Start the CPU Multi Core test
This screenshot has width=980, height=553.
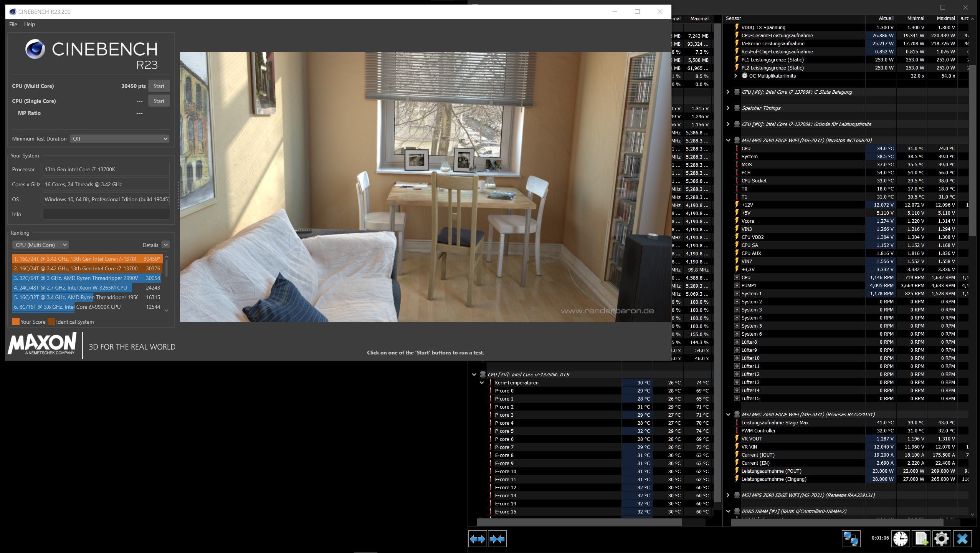pyautogui.click(x=159, y=86)
